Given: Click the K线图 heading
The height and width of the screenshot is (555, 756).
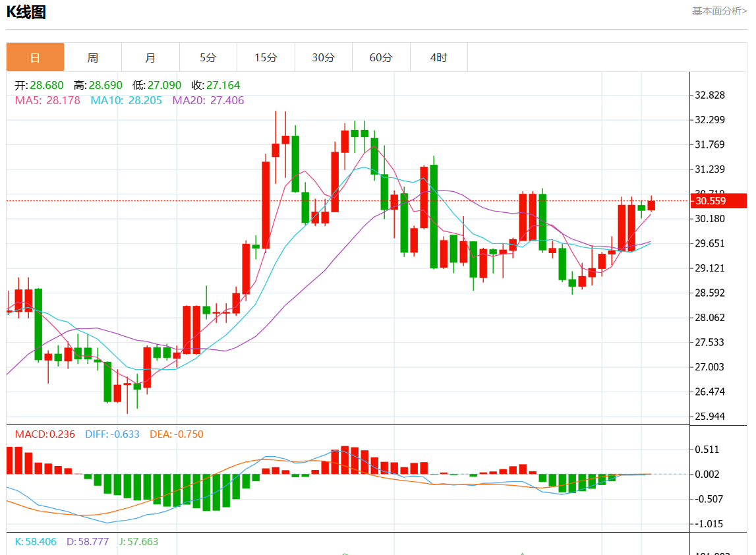Looking at the screenshot, I should (26, 12).
